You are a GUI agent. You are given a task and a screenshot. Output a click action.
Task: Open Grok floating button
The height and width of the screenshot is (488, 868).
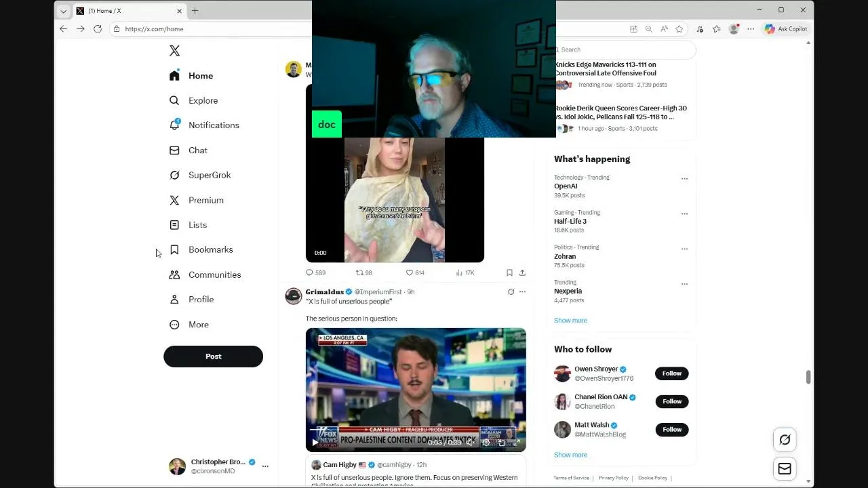[x=785, y=440]
